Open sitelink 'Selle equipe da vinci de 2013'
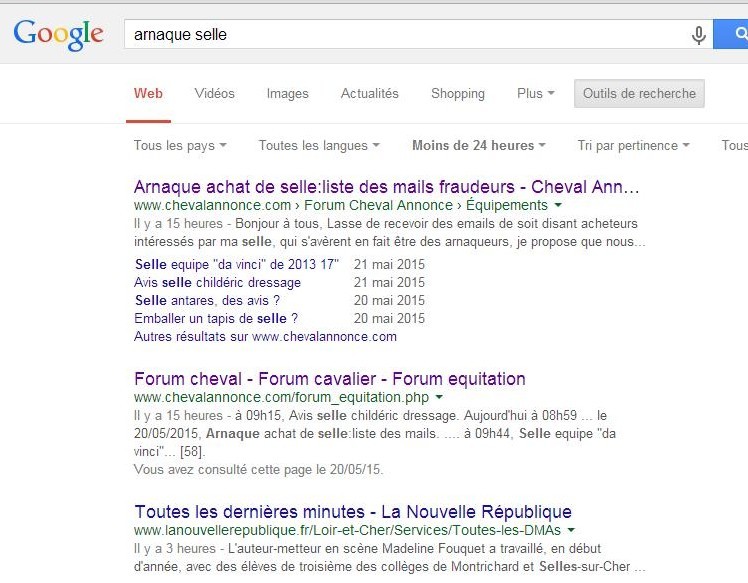Image resolution: width=748 pixels, height=583 pixels. point(237,264)
